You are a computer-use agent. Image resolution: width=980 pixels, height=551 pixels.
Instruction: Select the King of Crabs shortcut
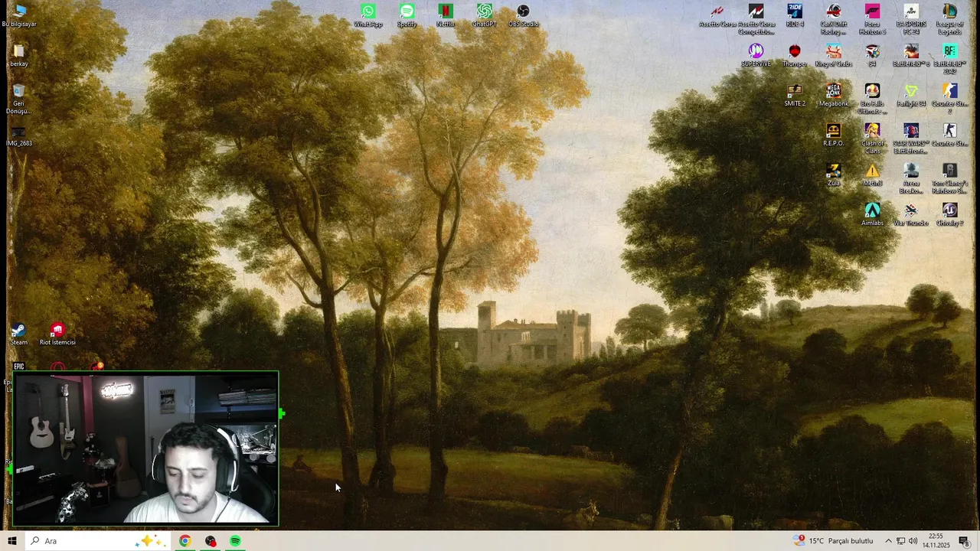click(834, 55)
